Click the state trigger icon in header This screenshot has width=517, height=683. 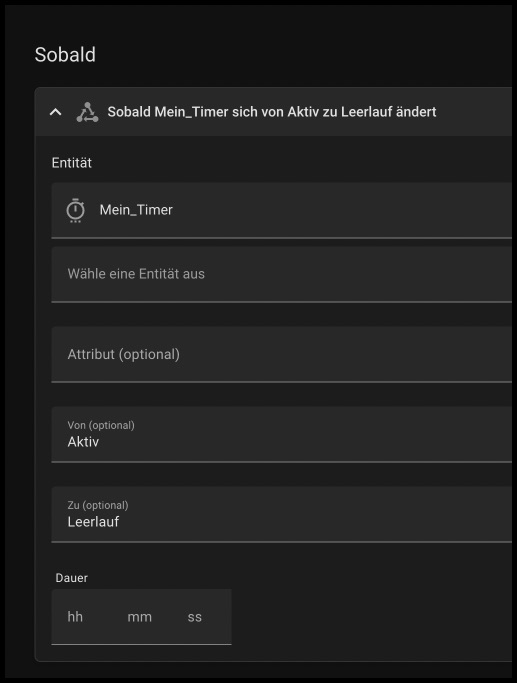pos(87,112)
